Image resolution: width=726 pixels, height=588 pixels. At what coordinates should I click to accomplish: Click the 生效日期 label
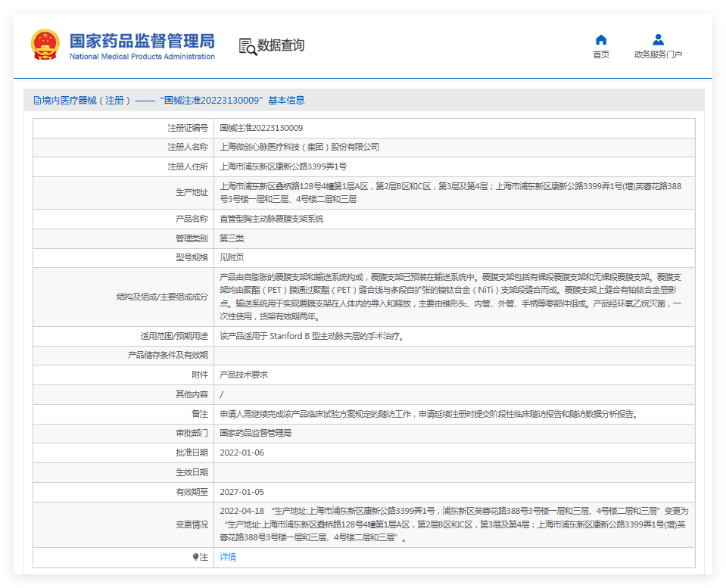click(192, 472)
